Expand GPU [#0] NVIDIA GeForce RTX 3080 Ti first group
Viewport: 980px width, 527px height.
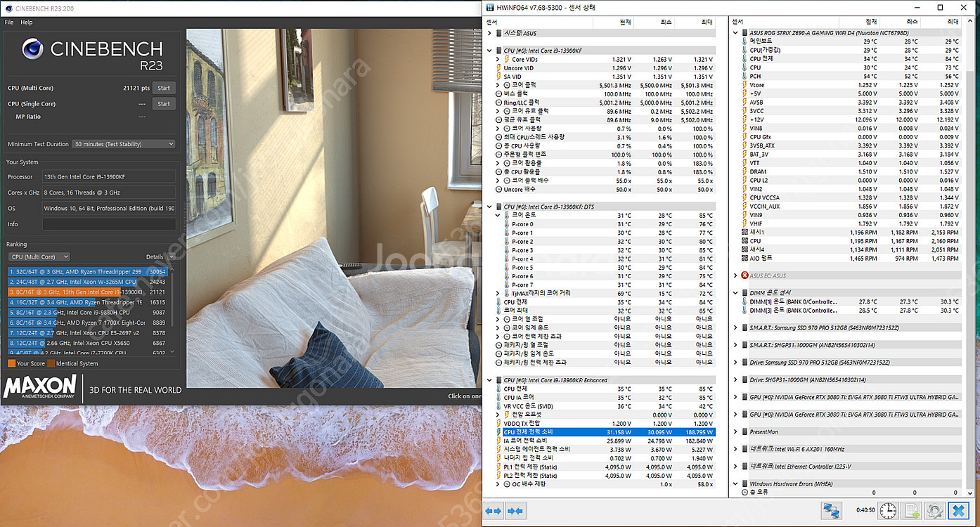(735, 397)
